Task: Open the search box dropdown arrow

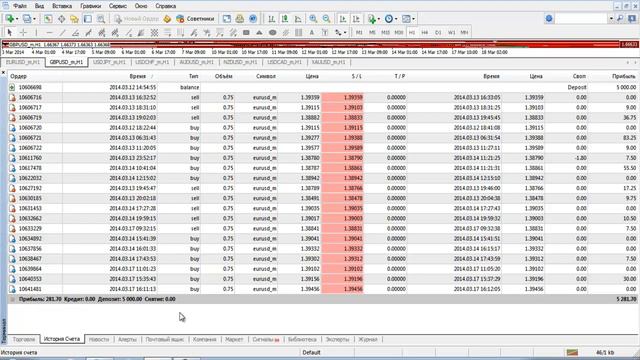Action: click(x=611, y=19)
